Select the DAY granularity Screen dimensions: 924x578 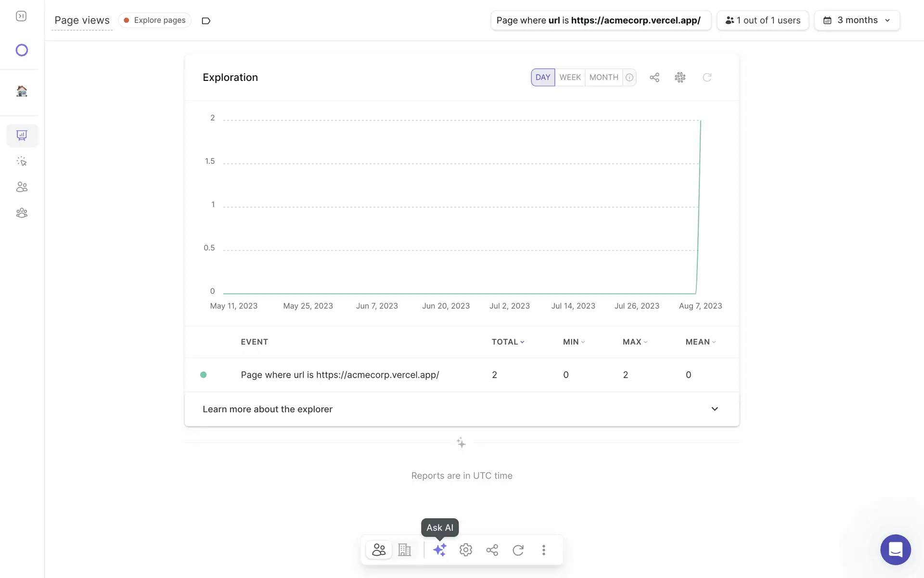coord(543,77)
